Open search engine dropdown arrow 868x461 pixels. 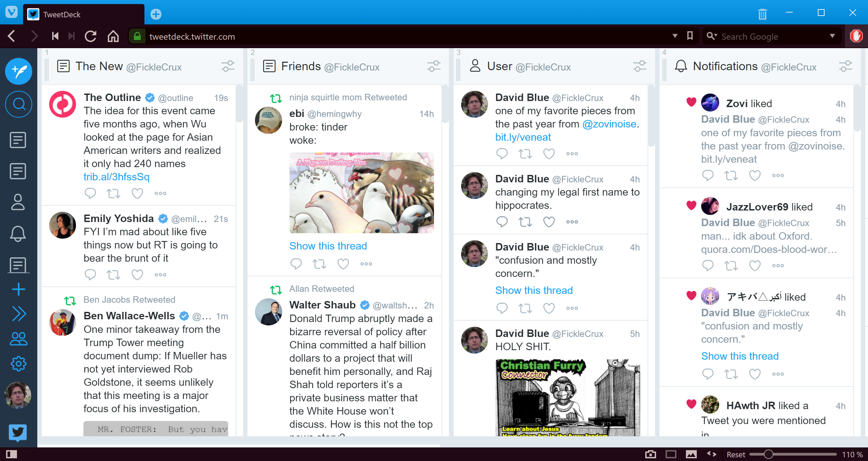pyautogui.click(x=832, y=36)
